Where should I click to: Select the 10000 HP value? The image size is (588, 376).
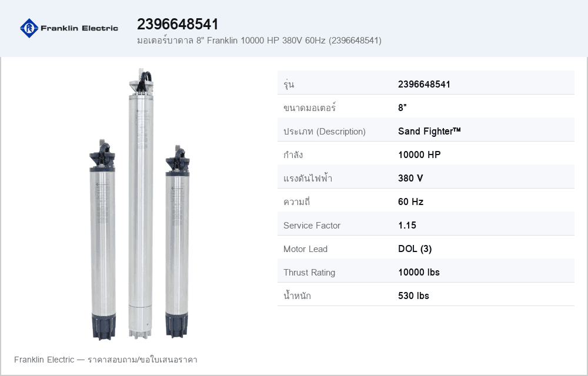419,155
